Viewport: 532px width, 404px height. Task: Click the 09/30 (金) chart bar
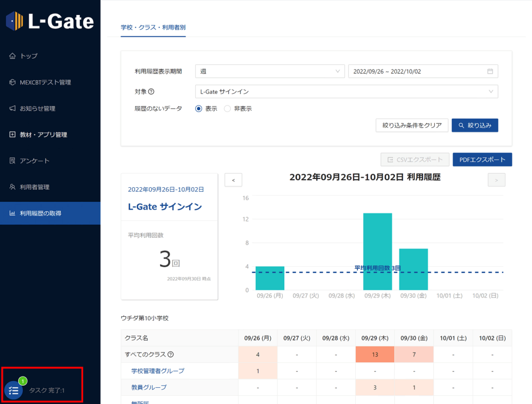(x=413, y=269)
